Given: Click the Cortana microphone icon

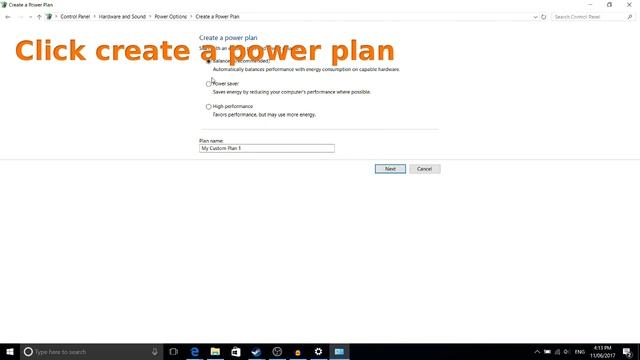Looking at the screenshot, I should coord(155,351).
